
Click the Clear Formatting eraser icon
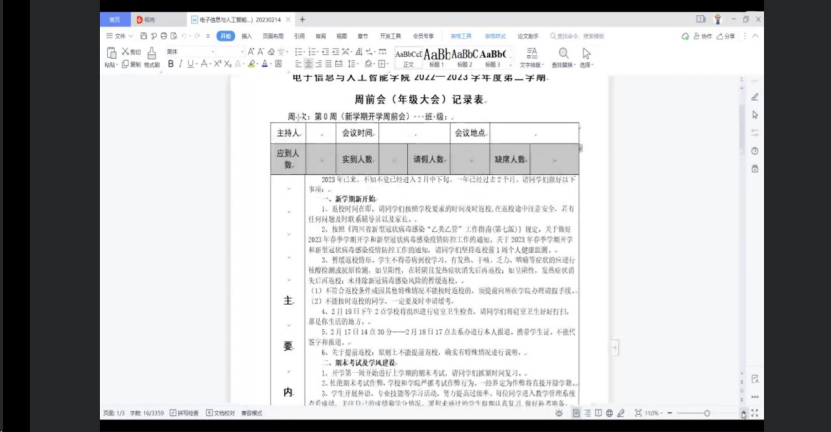(271, 51)
